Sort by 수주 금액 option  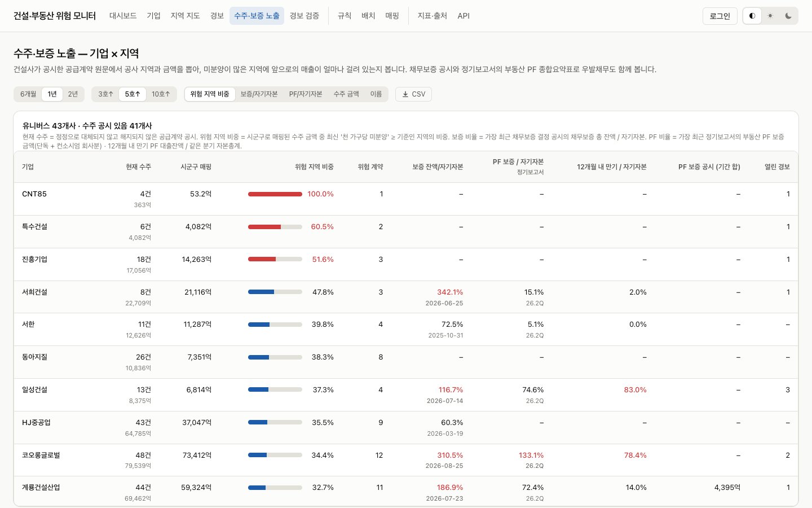tap(346, 94)
